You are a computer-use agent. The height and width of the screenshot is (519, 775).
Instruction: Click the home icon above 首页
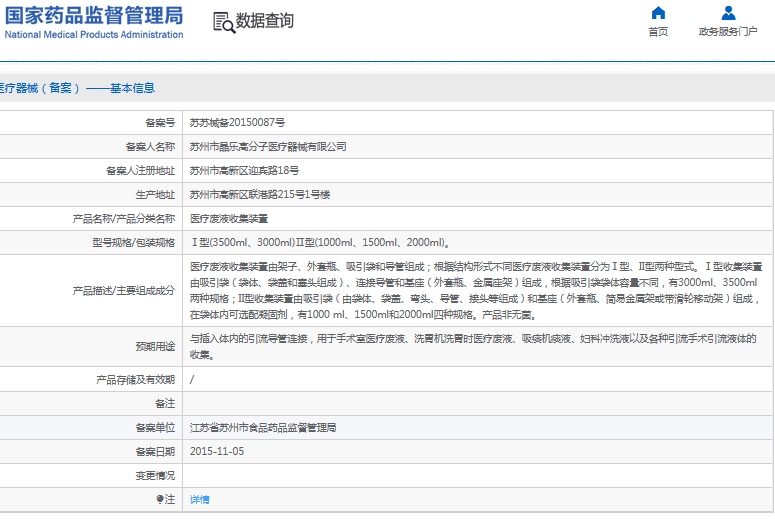658,12
